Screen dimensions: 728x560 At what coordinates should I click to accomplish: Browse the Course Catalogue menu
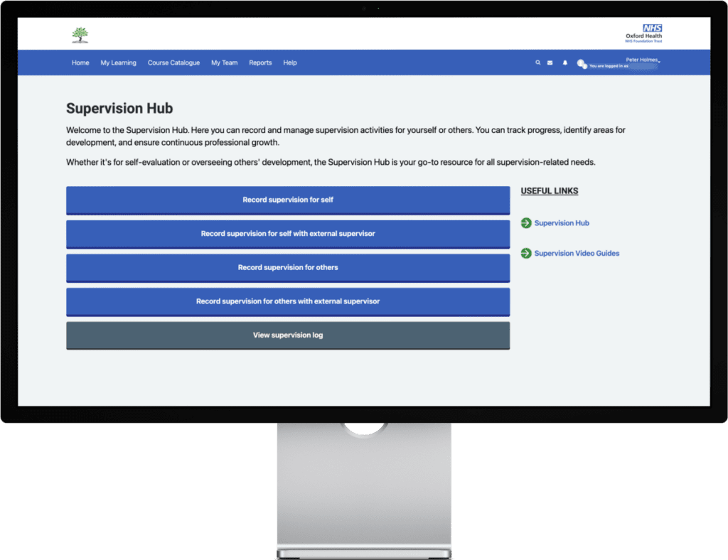[x=173, y=63]
